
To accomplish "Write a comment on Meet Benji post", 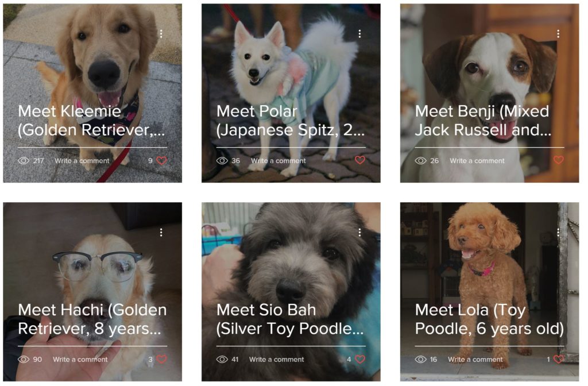I will coord(477,161).
